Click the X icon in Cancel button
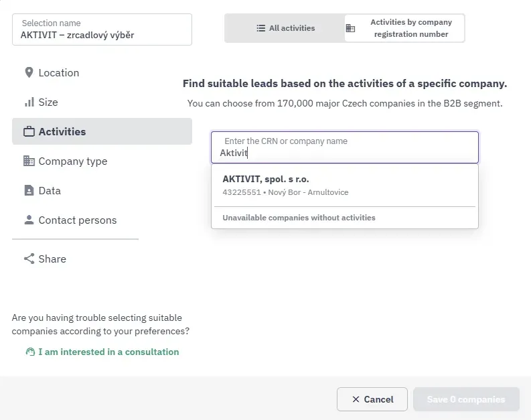 pyautogui.click(x=356, y=399)
